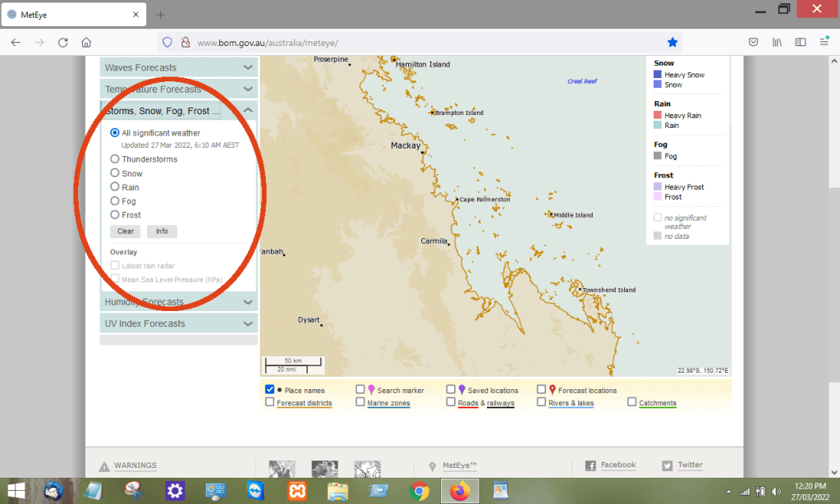This screenshot has width=840, height=504.
Task: Enable the Rivers & lakes checkbox
Action: click(542, 402)
